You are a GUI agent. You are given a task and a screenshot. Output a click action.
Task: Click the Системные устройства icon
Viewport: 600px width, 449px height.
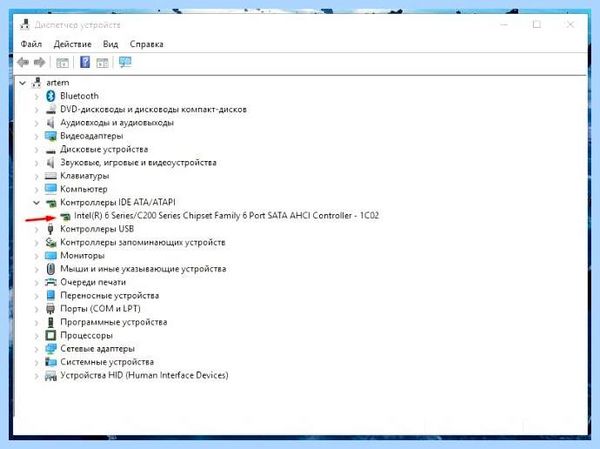tap(51, 362)
